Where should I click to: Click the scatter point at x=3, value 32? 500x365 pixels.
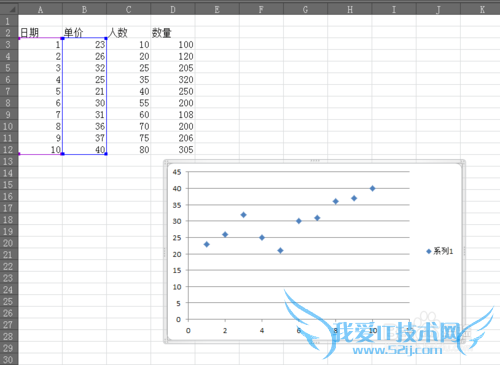coord(243,215)
